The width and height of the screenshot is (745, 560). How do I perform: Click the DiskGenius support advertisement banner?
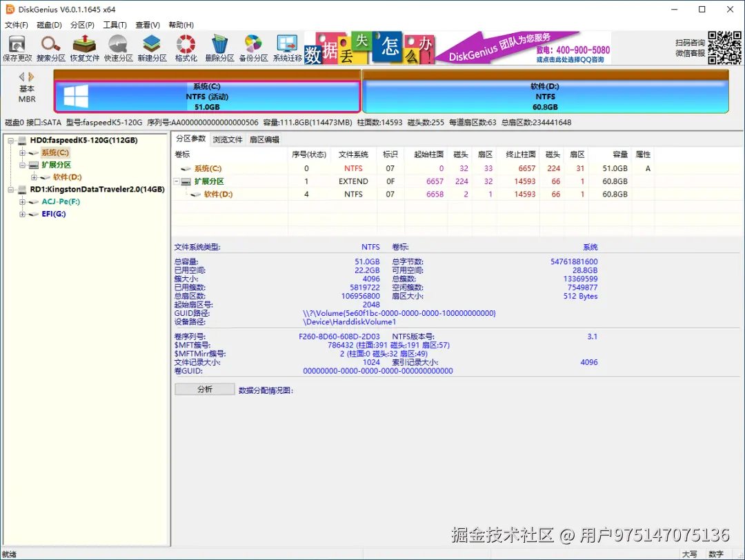[x=457, y=48]
